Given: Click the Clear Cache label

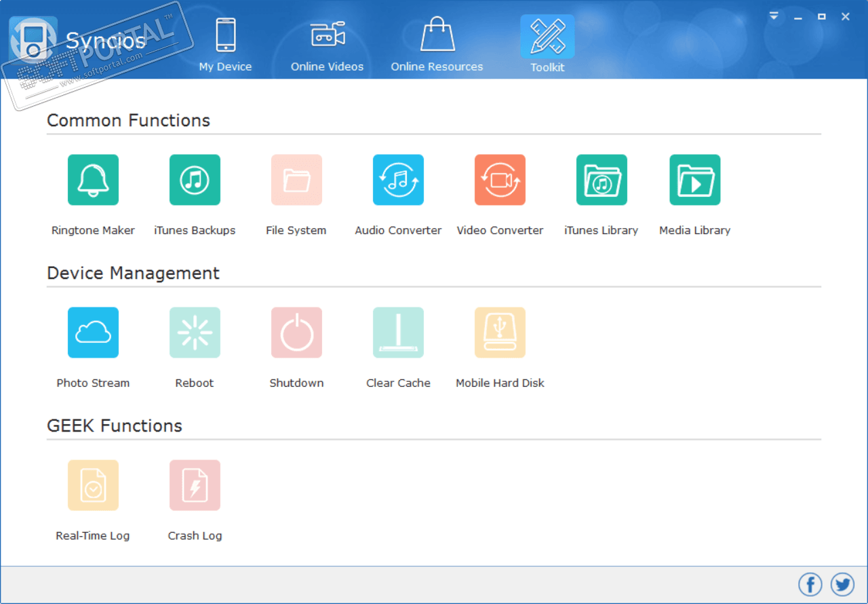Looking at the screenshot, I should [x=398, y=383].
